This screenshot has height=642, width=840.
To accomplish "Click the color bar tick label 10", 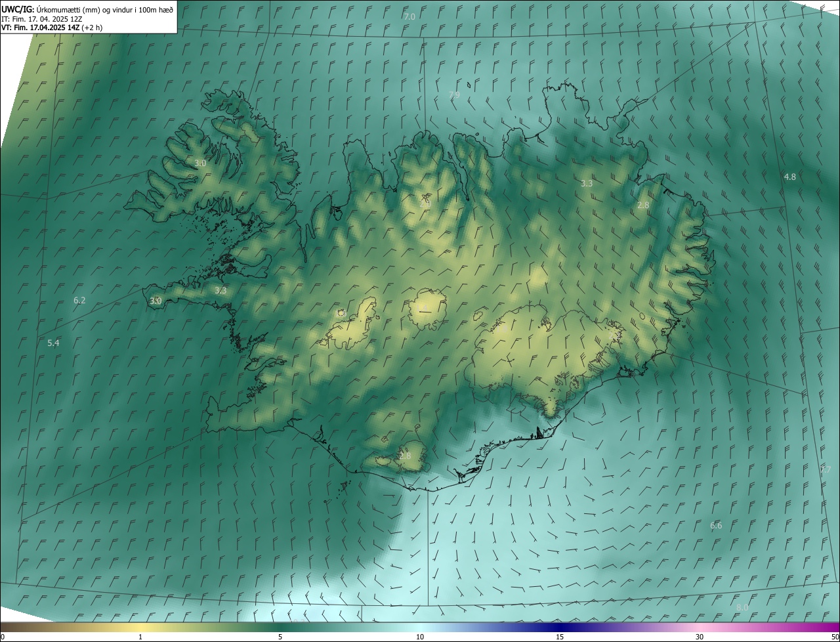I will 420,637.
